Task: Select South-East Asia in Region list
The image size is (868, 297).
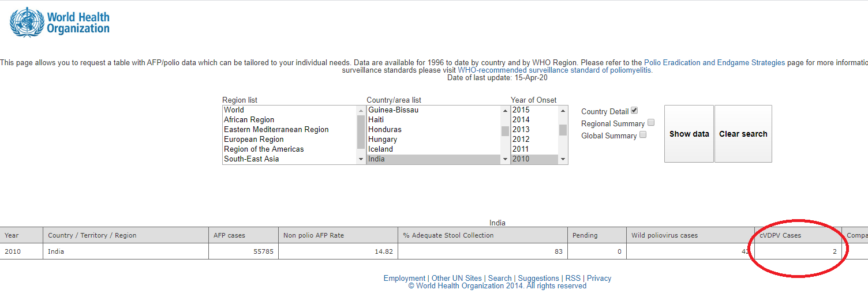Action: point(252,159)
